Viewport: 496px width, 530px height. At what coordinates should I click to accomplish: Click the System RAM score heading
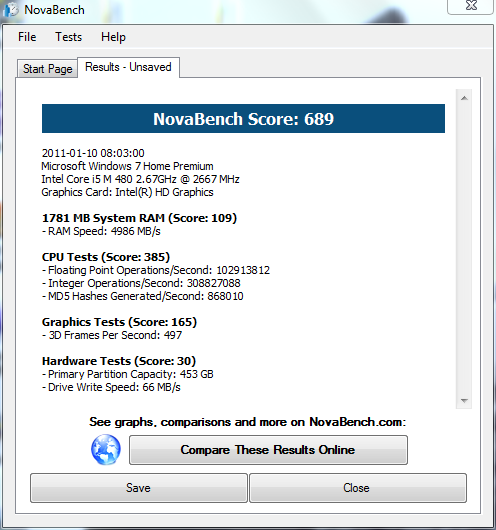coord(139,218)
